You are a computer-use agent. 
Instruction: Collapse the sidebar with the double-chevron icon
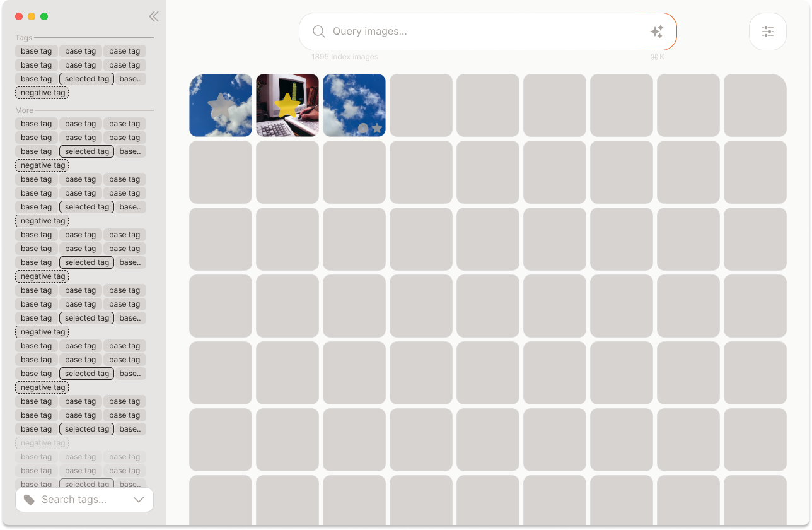(x=154, y=16)
